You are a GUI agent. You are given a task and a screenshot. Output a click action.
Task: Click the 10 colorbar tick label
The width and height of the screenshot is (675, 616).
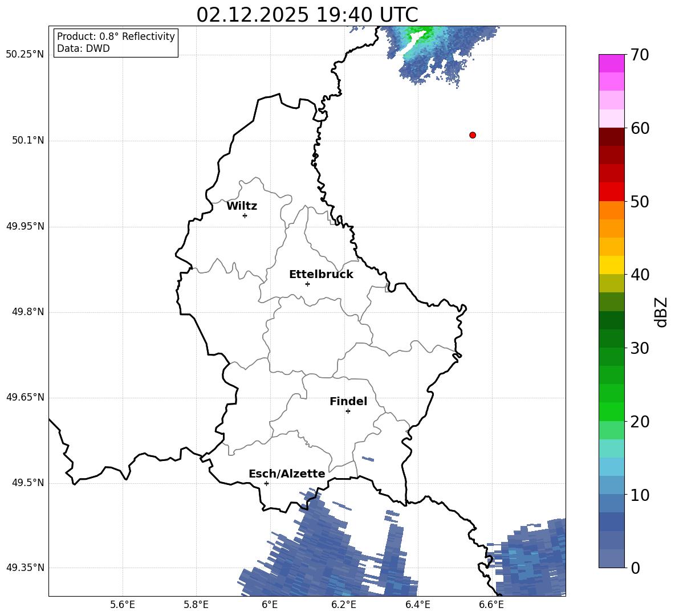[640, 495]
